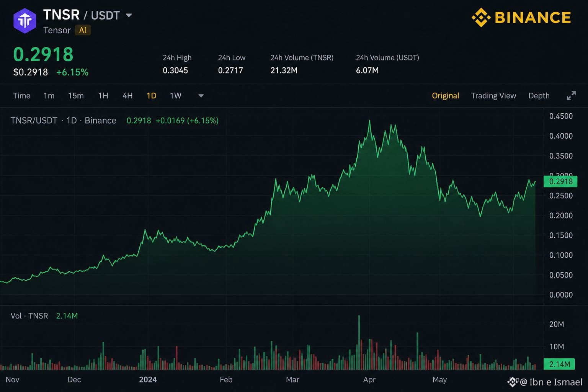
Task: Select the Original chart view
Action: 446,96
